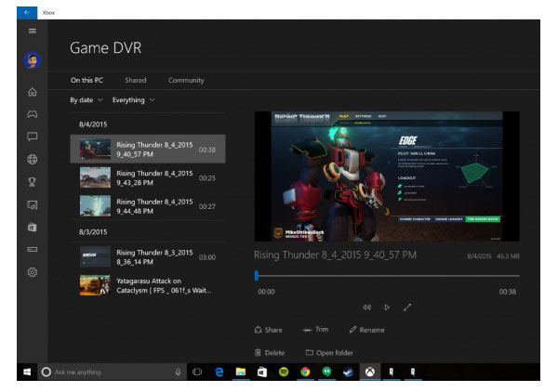Click the 8/3/2015 date header

click(93, 232)
